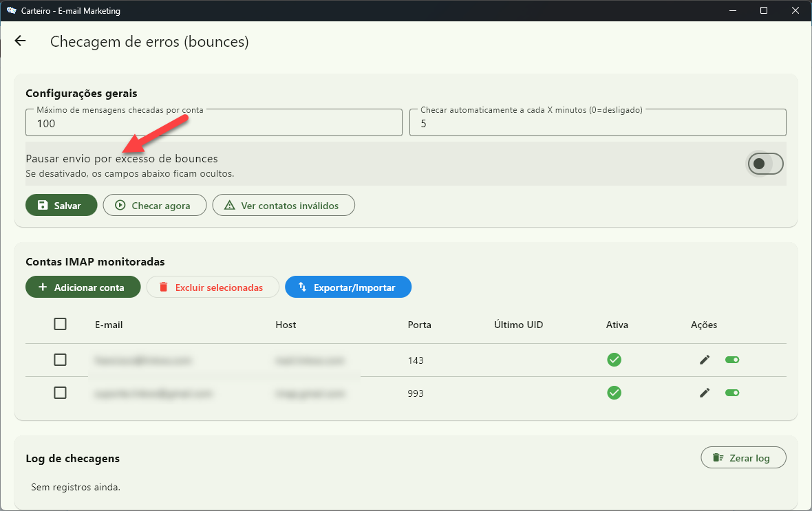
Task: Enable Pausar envio por excesso de bounces switch
Action: (765, 164)
